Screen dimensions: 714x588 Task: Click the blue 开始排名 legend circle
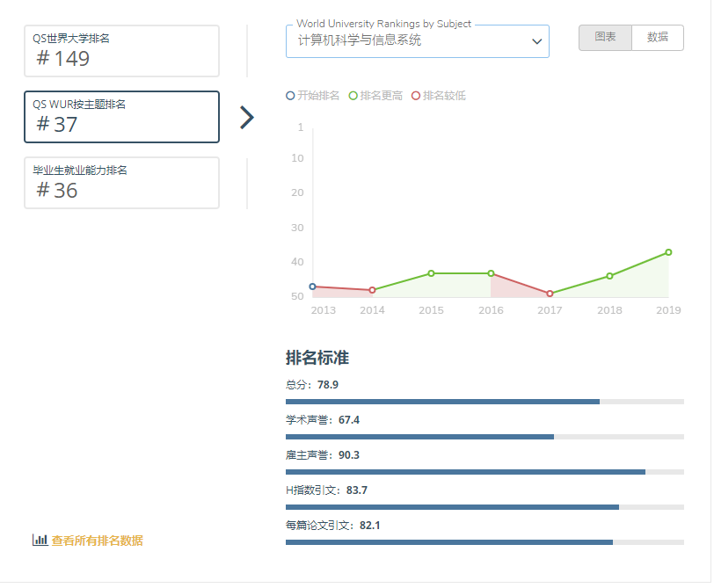(x=291, y=96)
